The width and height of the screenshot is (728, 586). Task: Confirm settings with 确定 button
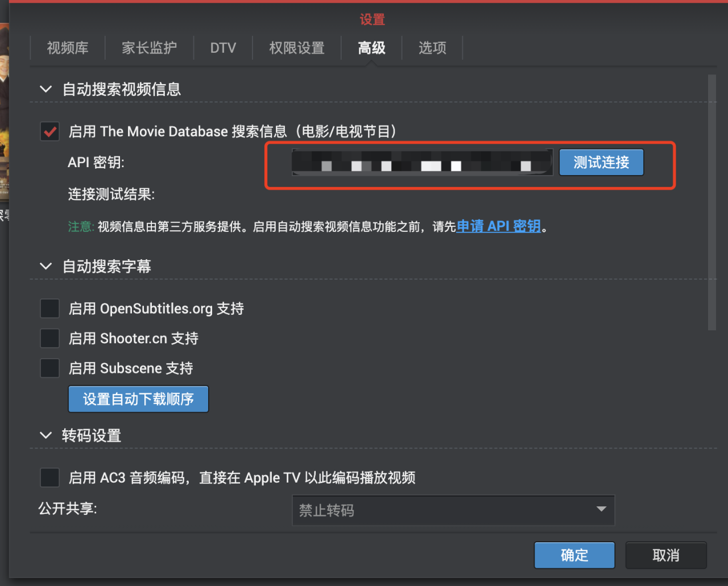574,555
